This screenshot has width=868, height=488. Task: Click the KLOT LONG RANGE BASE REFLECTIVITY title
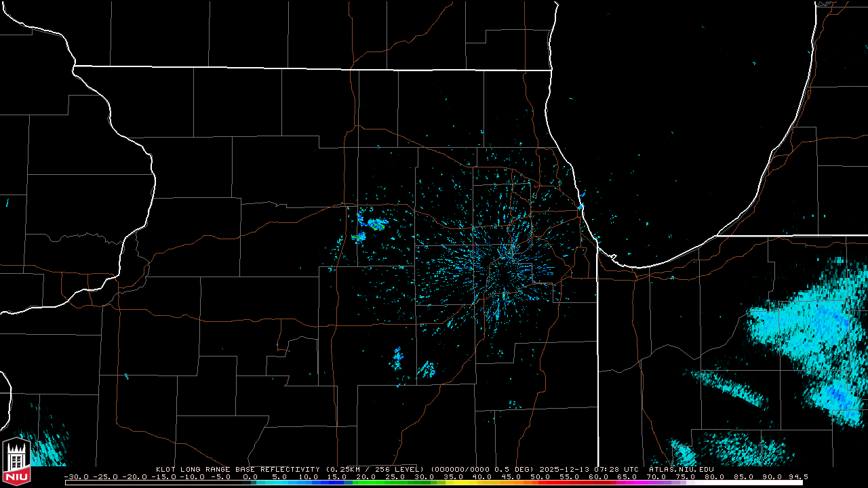(x=237, y=469)
